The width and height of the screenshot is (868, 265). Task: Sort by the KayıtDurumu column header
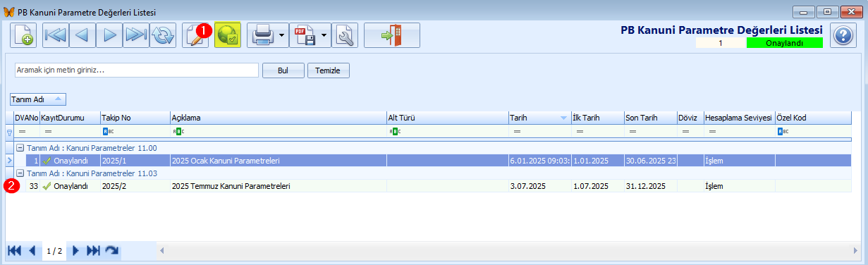(70, 118)
